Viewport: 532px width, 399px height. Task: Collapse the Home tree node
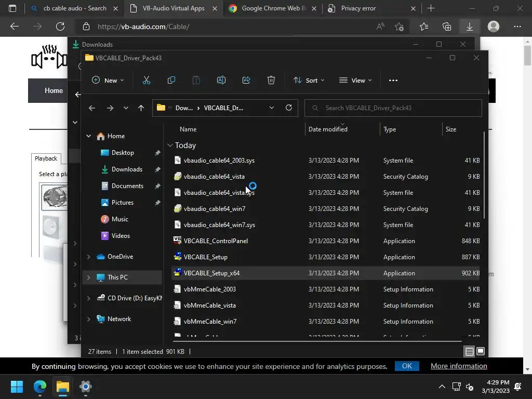click(88, 136)
